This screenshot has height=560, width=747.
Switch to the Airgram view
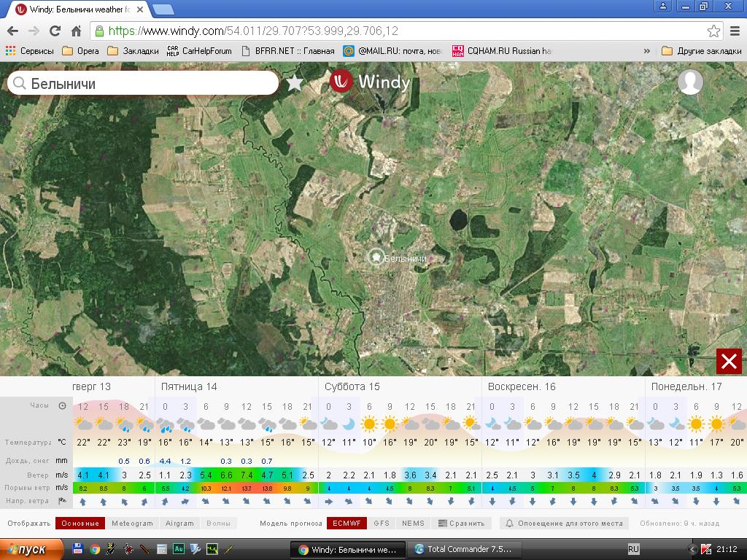click(x=179, y=524)
